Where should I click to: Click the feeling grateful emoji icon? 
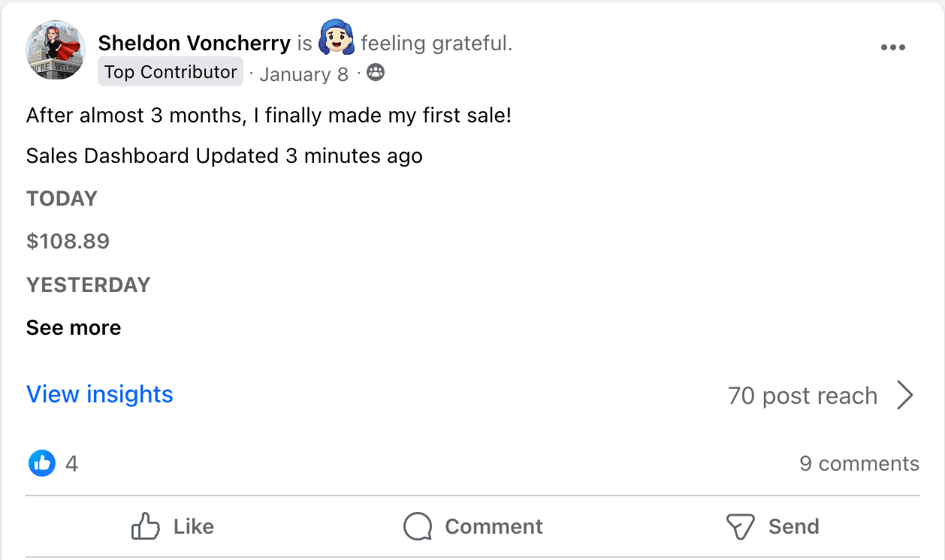click(x=336, y=40)
